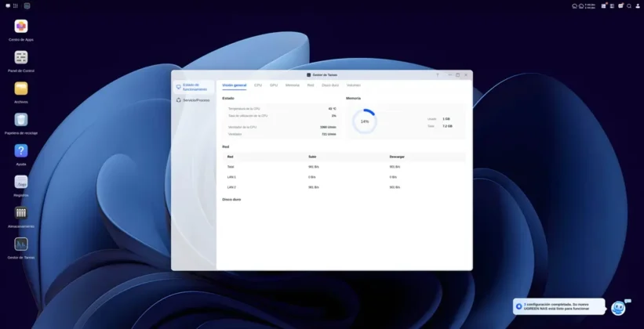Click the 7.2 GB total memory value

[x=447, y=126]
